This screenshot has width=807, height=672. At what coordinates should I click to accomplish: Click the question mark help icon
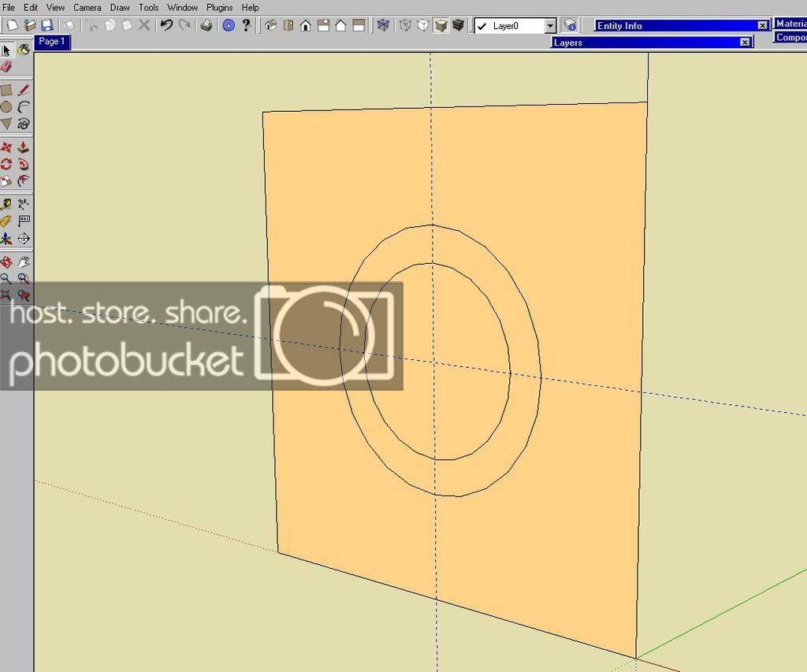(x=246, y=25)
